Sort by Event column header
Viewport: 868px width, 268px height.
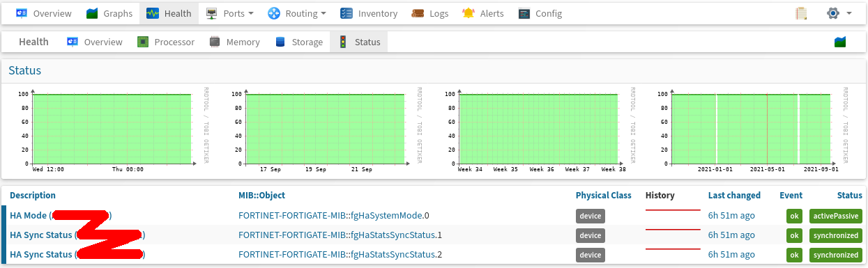pyautogui.click(x=791, y=196)
